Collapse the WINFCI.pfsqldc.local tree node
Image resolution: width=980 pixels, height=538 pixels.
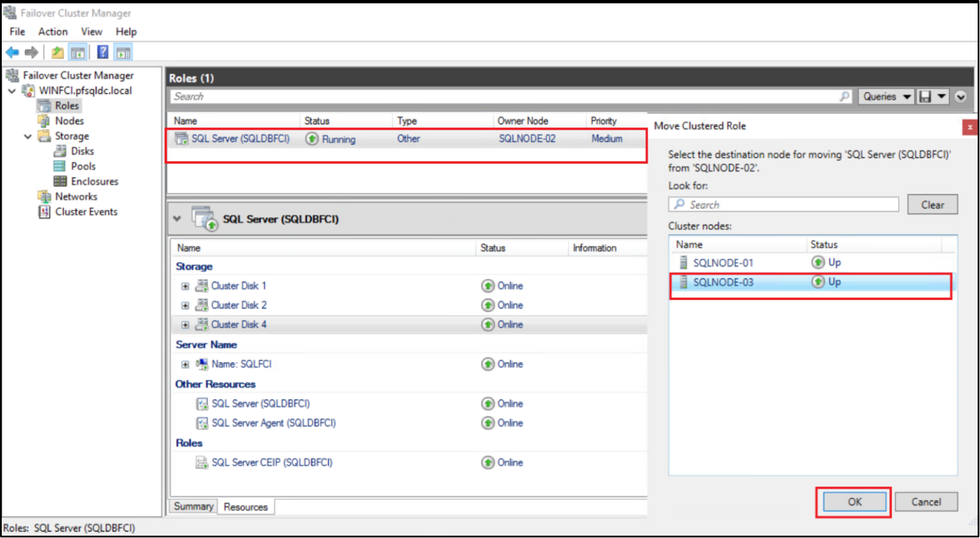point(12,91)
